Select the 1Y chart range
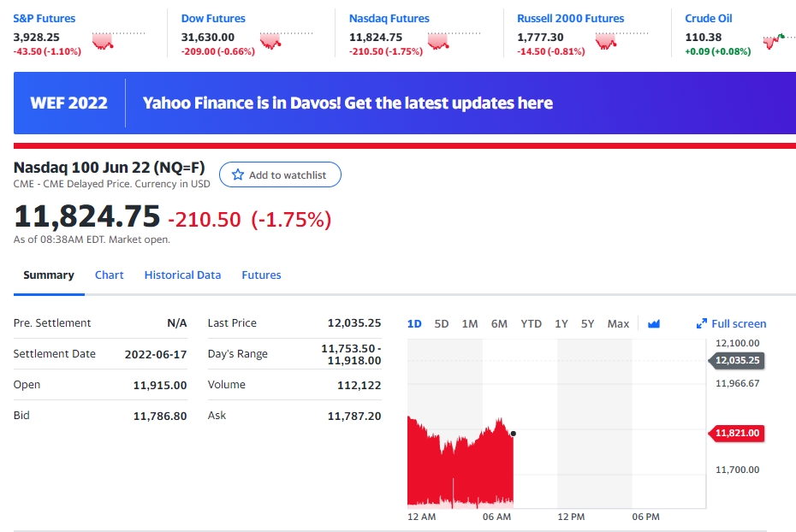The height and width of the screenshot is (532, 796). (x=561, y=323)
